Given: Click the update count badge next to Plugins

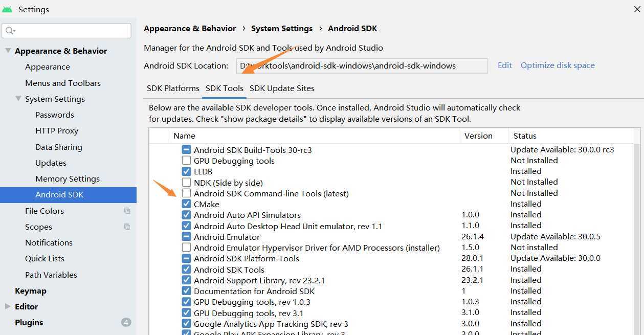Looking at the screenshot, I should point(126,322).
